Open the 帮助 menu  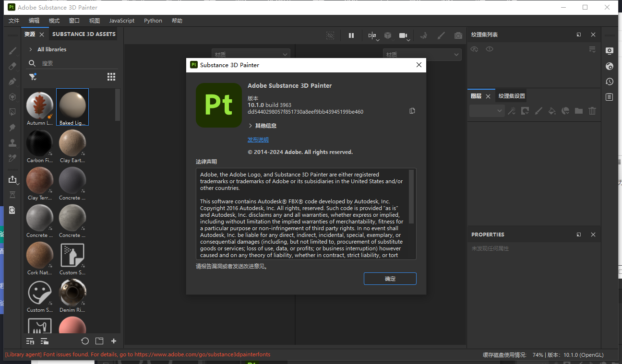click(x=177, y=21)
